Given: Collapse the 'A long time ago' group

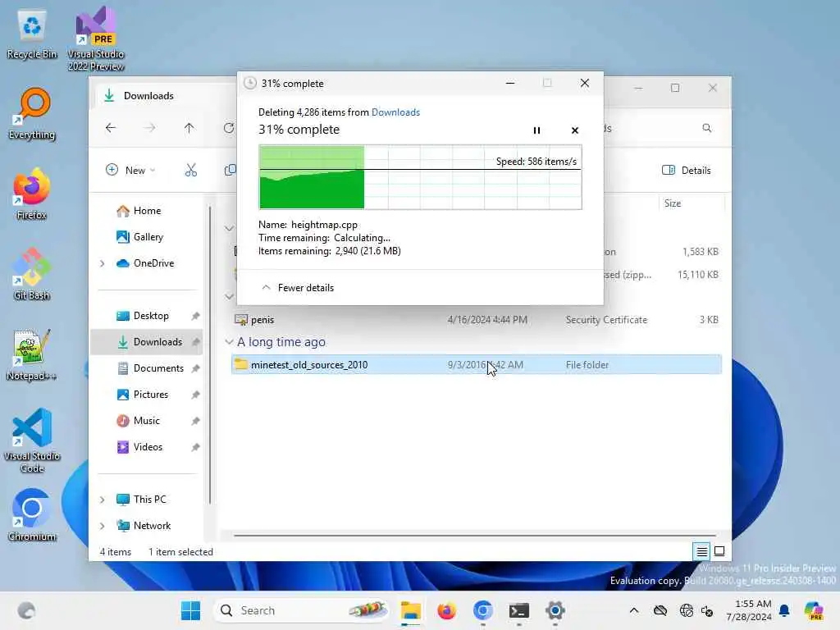Looking at the screenshot, I should 230,342.
